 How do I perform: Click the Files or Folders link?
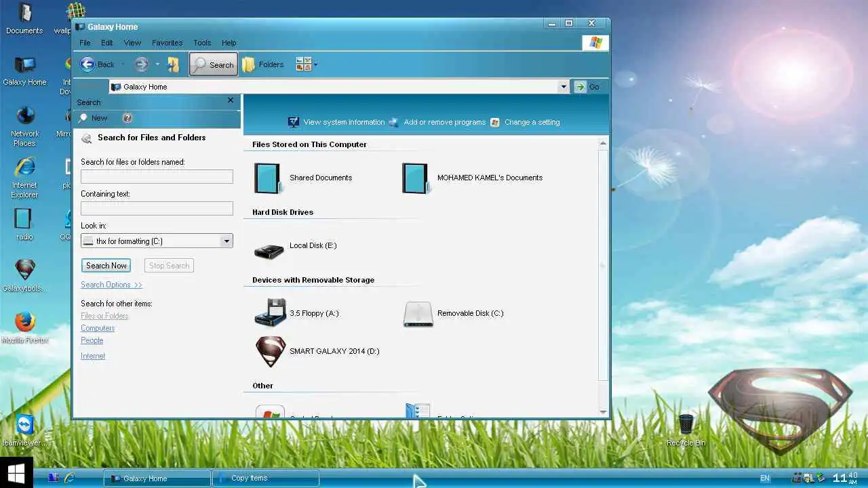pyautogui.click(x=104, y=316)
